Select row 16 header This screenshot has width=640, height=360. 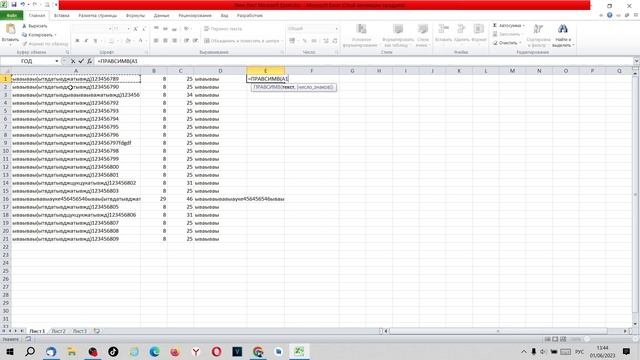coord(6,199)
